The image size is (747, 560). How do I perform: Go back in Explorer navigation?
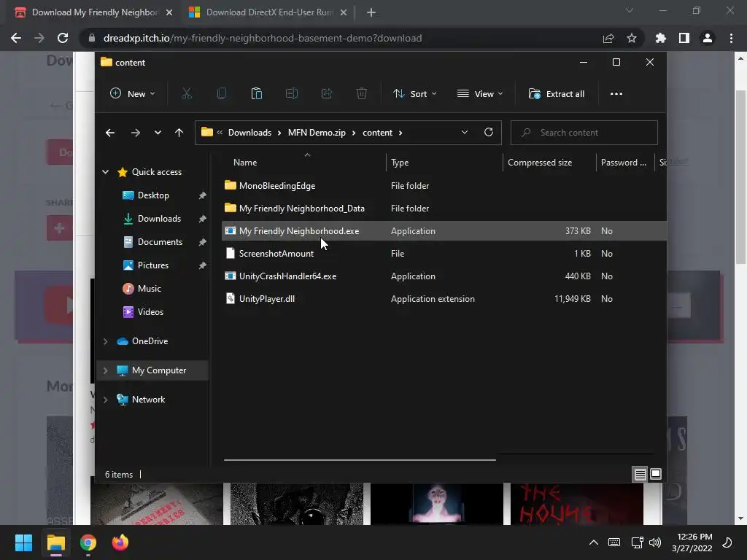point(110,133)
